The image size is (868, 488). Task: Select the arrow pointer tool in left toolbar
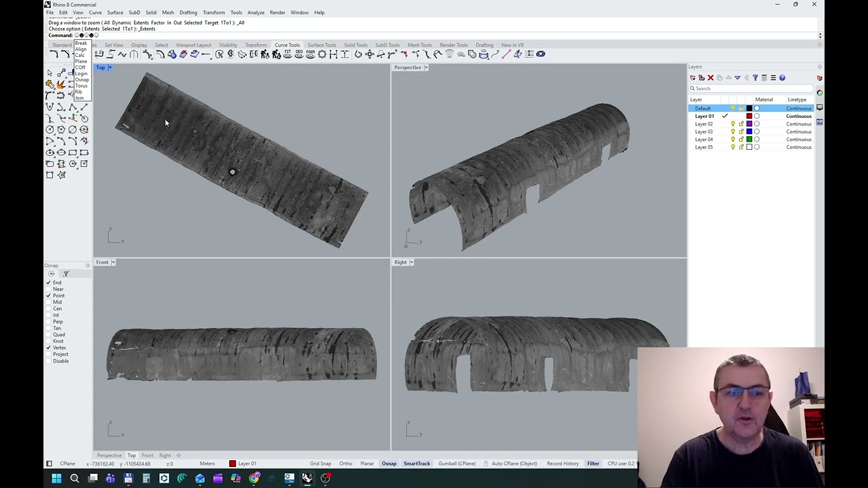coord(50,73)
